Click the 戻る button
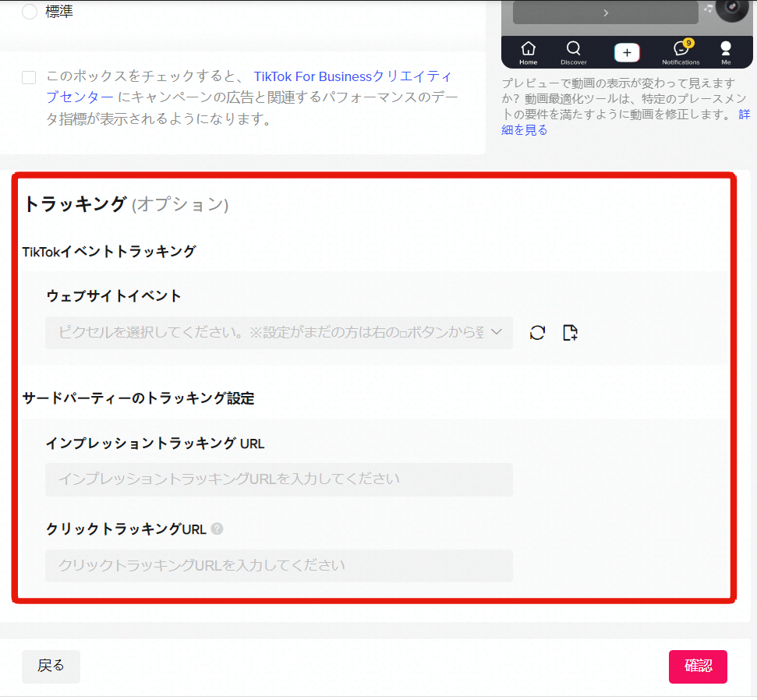 tap(51, 666)
